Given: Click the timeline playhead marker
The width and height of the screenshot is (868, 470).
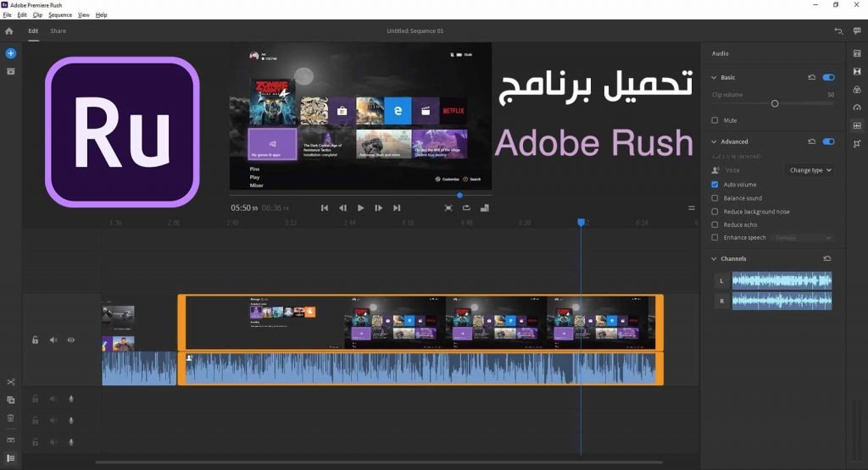Looking at the screenshot, I should click(x=581, y=222).
